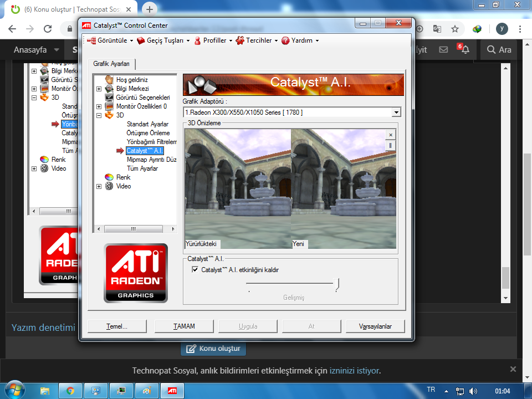Click the Monitör Özellikleri 0 icon
Viewport: 532px width, 399px height.
[109, 106]
